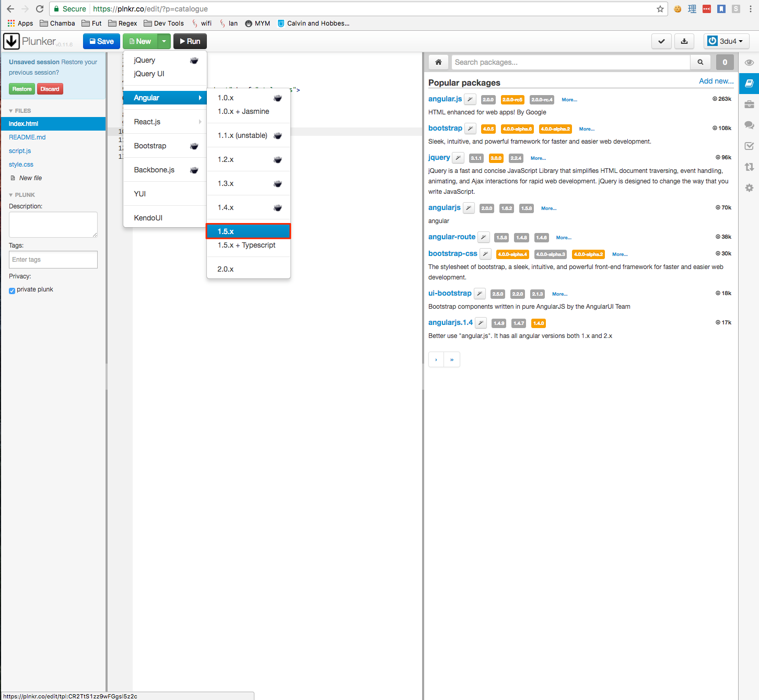This screenshot has width=759, height=700.
Task: Expand the New button dropdown arrow
Action: tap(164, 41)
